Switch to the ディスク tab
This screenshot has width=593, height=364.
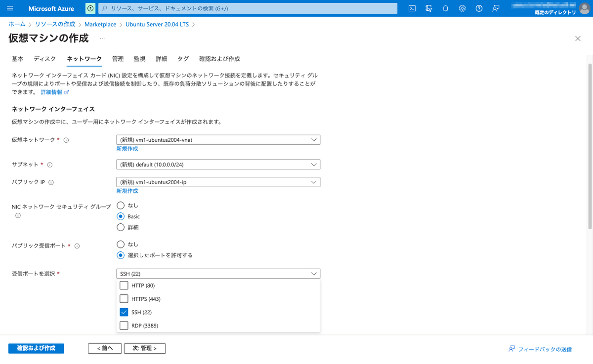(x=45, y=59)
